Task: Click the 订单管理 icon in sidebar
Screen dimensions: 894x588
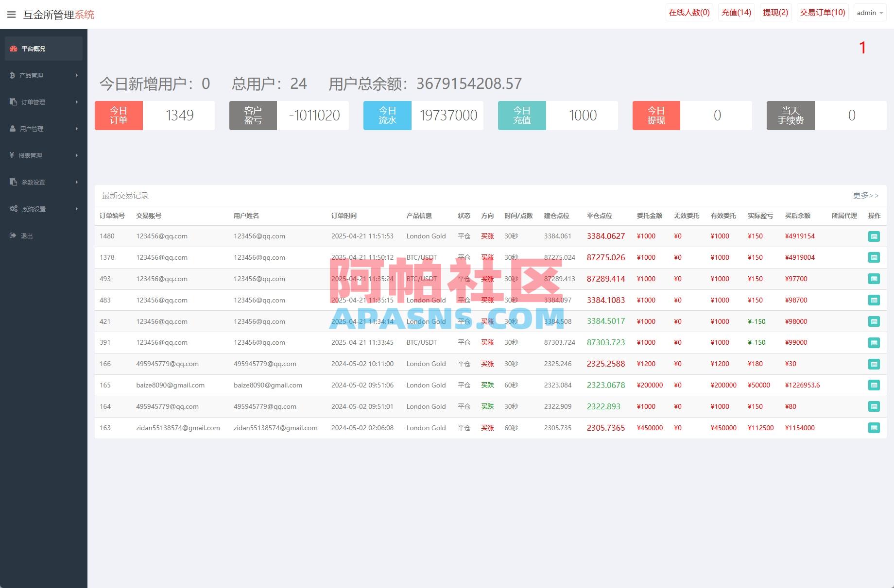Action: [12, 102]
